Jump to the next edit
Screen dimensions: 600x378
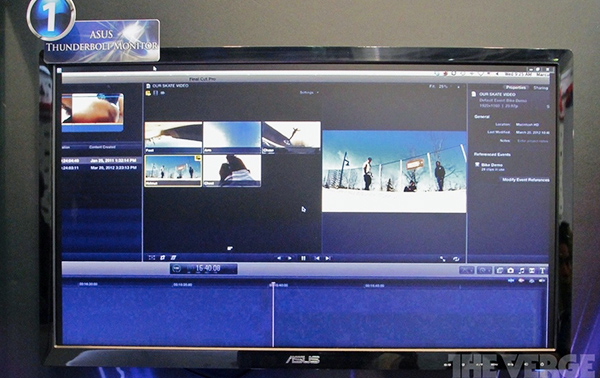click(x=328, y=258)
